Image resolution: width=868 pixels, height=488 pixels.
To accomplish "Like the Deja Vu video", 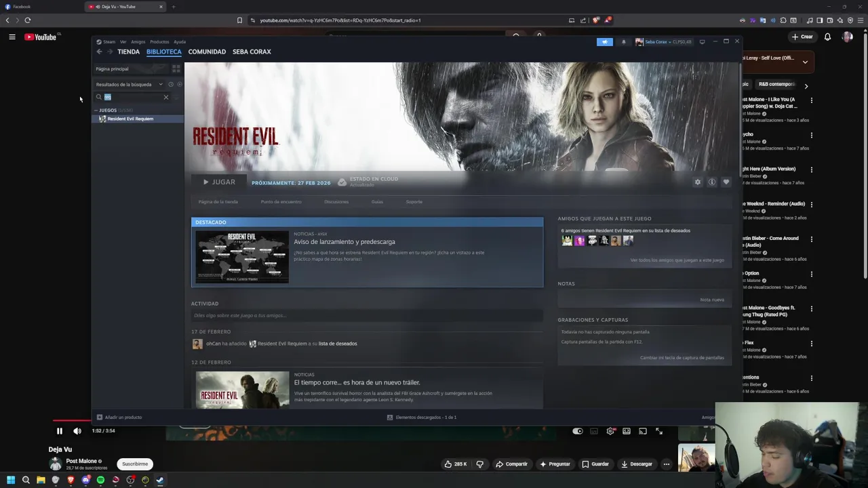I will pos(456,464).
